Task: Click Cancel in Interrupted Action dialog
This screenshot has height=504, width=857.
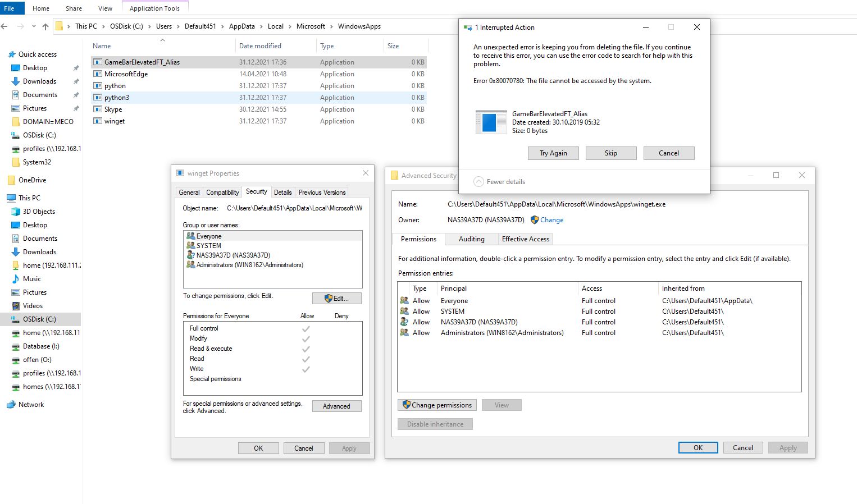Action: pyautogui.click(x=669, y=153)
